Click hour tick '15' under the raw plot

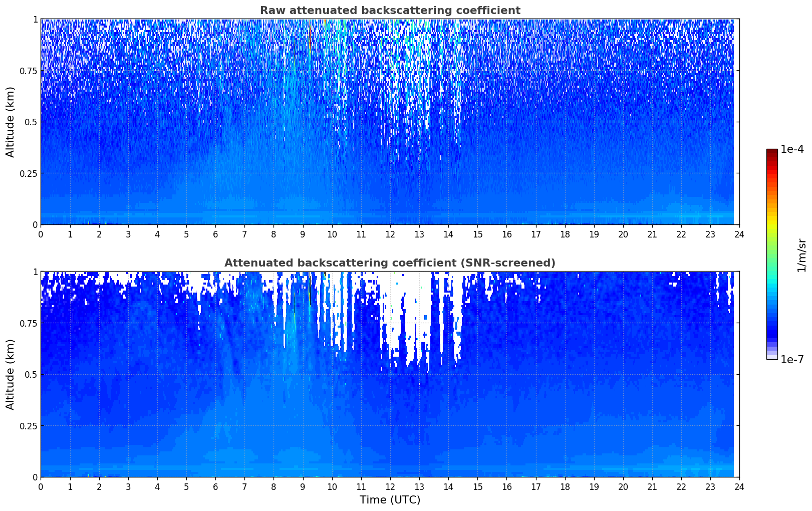[477, 234]
